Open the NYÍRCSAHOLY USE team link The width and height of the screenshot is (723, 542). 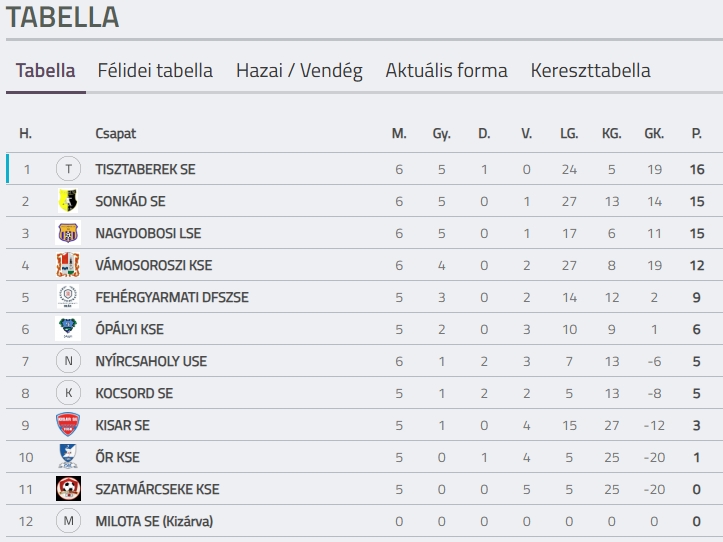tap(150, 362)
